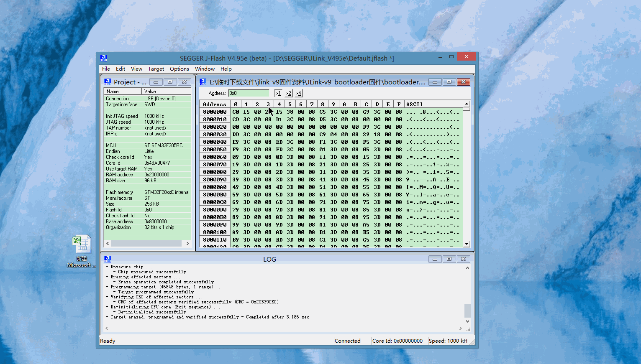Set display width to x4
The height and width of the screenshot is (364, 641).
298,93
